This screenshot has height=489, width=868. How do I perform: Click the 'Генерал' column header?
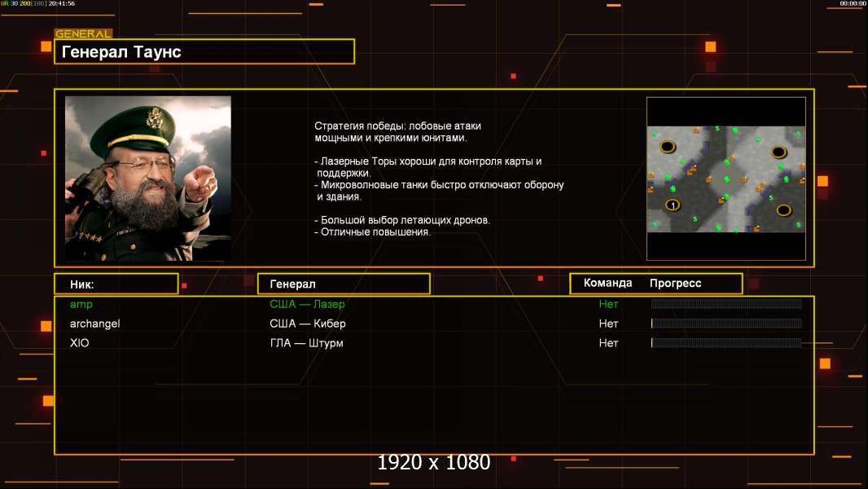click(x=344, y=284)
